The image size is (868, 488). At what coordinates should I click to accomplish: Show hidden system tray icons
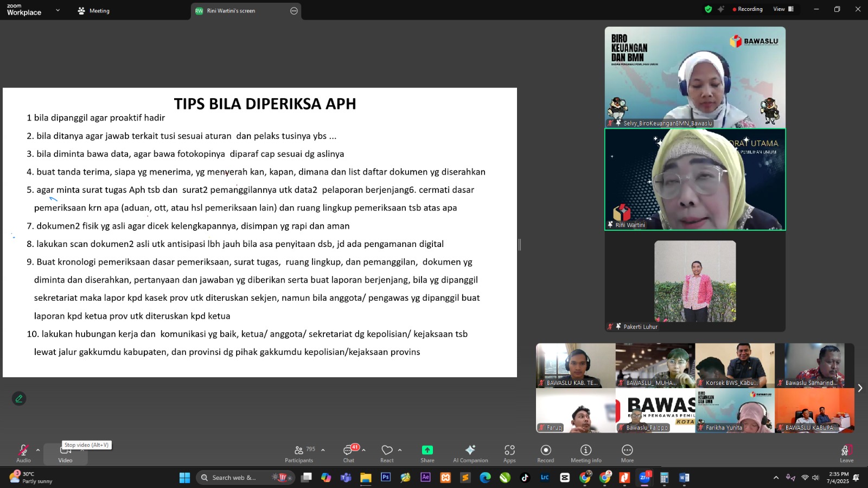click(x=776, y=478)
